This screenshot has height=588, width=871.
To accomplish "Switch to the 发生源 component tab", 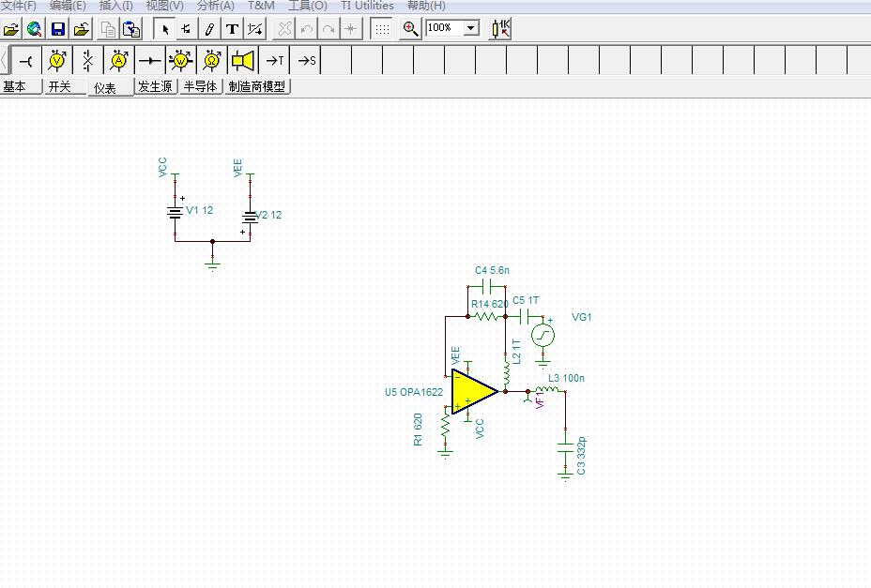I will [x=157, y=86].
